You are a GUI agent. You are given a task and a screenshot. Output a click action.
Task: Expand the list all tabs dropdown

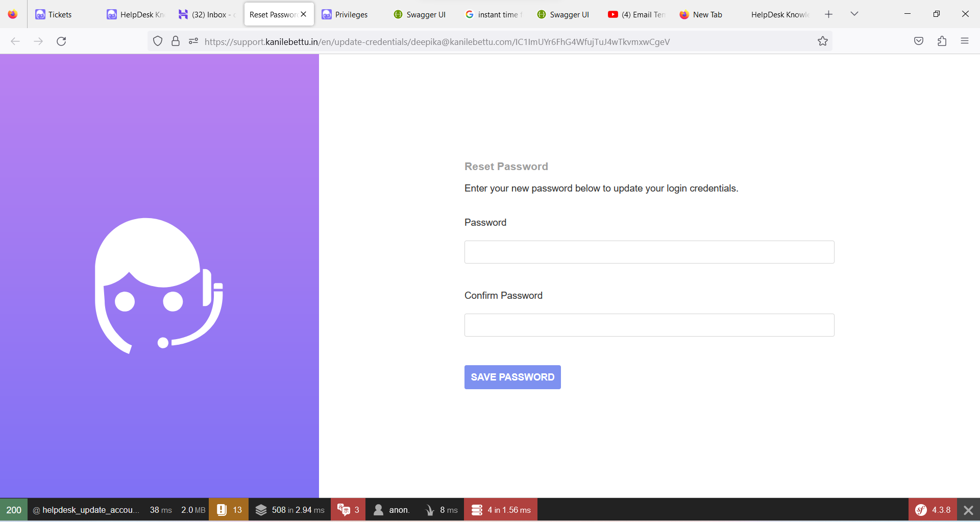(x=854, y=14)
